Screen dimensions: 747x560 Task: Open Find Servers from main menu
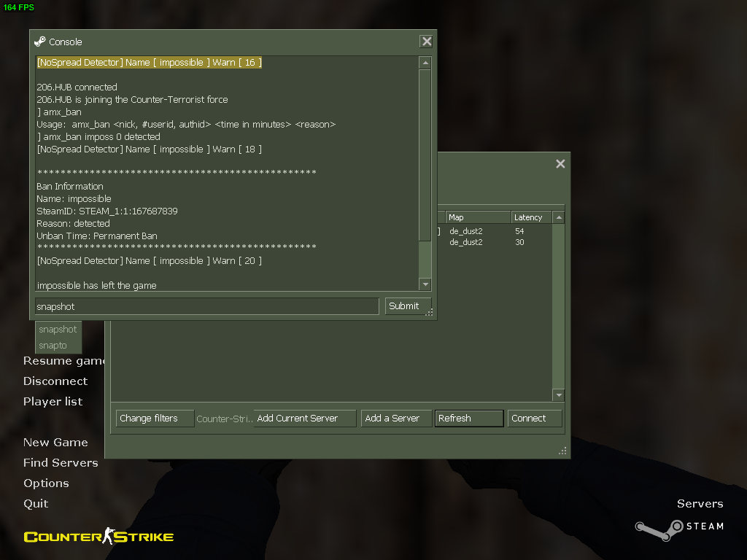coord(61,462)
